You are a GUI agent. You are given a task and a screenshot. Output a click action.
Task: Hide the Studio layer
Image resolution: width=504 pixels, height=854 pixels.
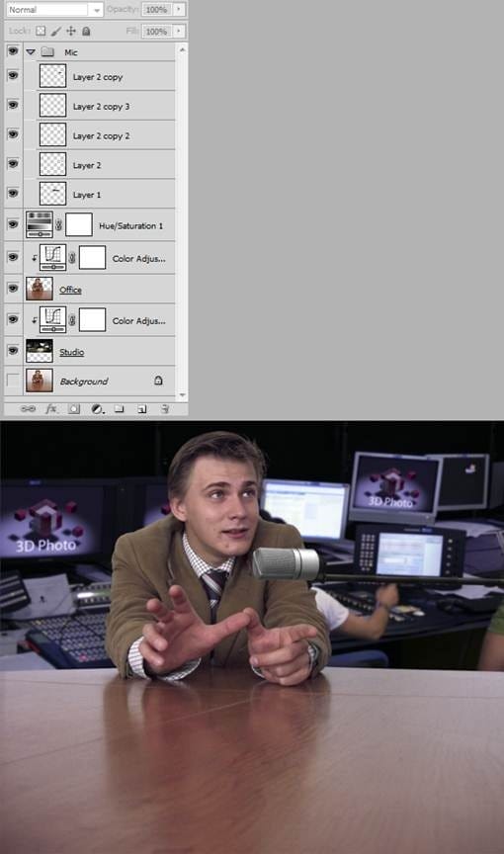click(13, 351)
